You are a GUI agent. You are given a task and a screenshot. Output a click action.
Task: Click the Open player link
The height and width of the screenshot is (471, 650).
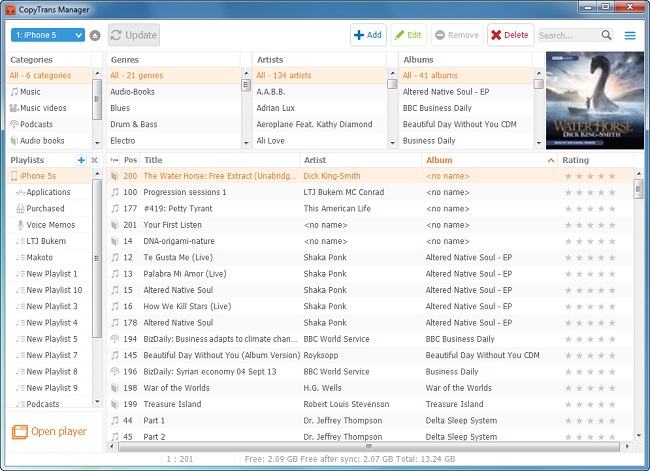coord(59,432)
